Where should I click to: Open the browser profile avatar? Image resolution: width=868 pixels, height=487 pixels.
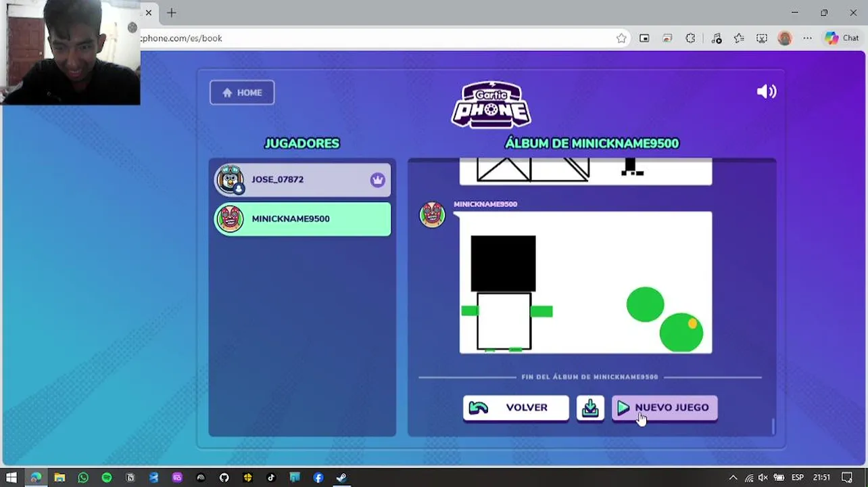785,39
